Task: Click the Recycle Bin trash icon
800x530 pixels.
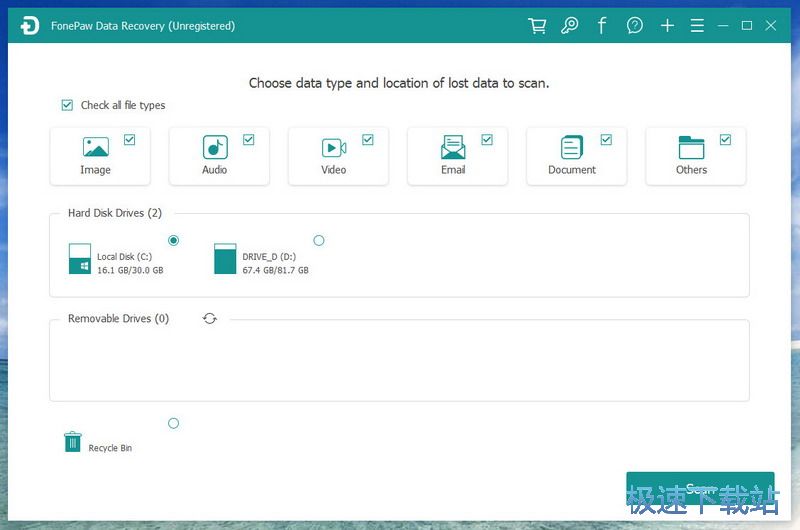Action: 73,442
